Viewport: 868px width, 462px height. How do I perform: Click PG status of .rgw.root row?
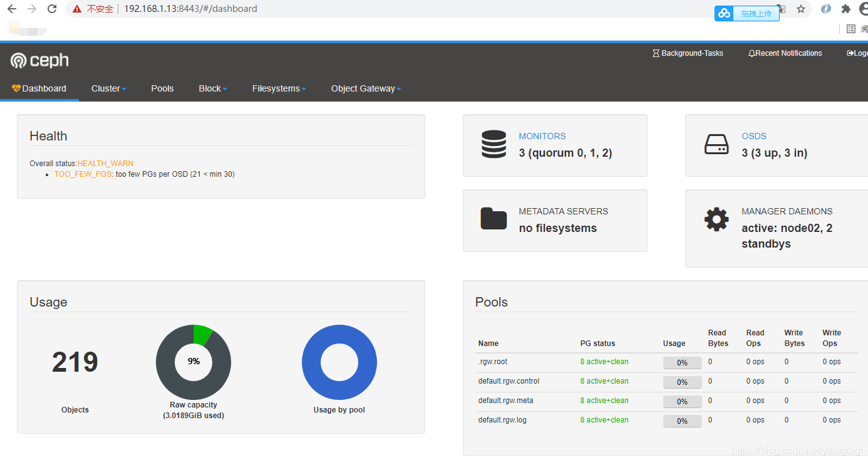click(604, 362)
